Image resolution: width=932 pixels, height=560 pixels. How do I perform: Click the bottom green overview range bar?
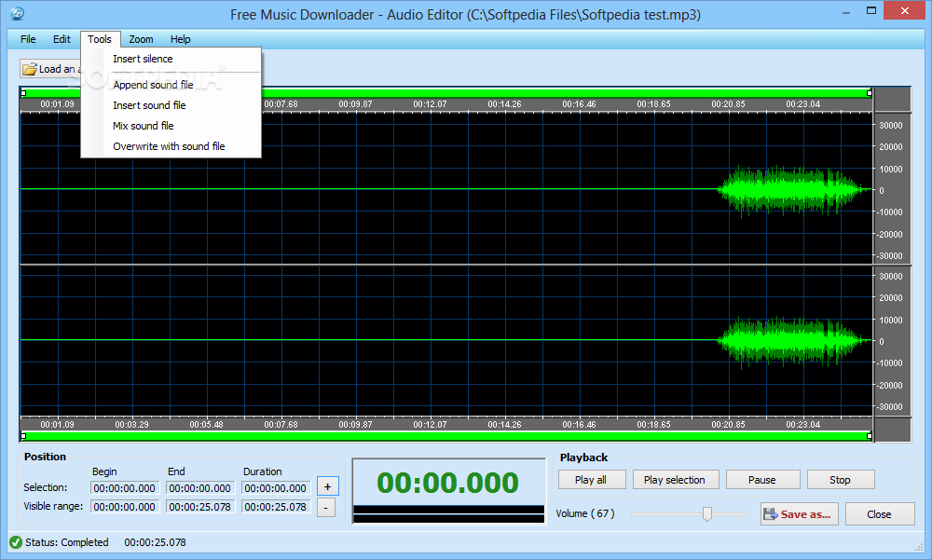coord(446,436)
